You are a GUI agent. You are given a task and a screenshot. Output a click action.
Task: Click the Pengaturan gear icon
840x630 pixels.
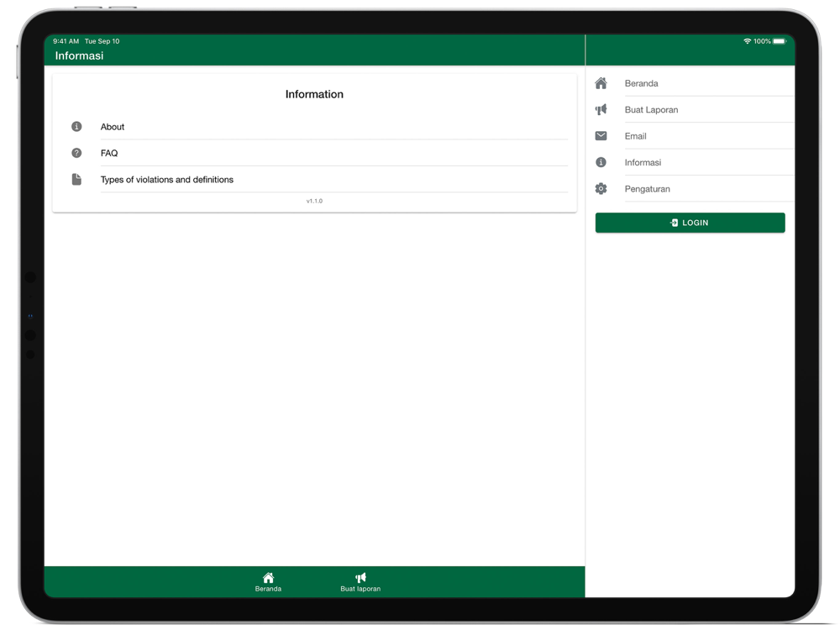601,188
